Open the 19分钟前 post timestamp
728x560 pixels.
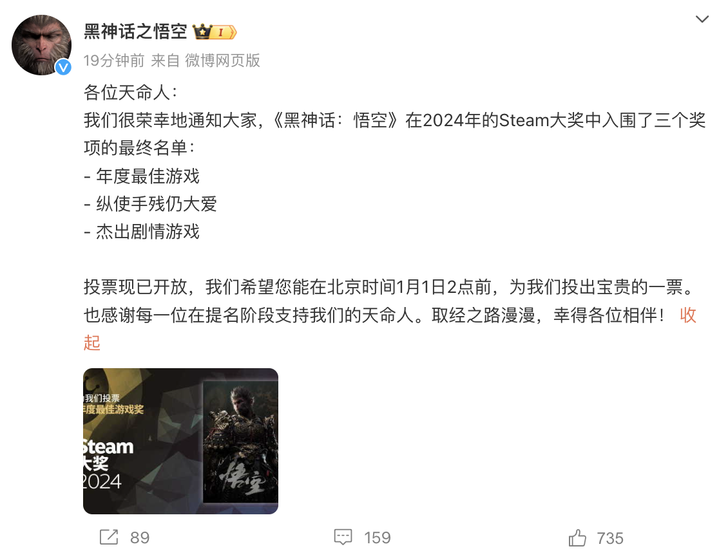(x=114, y=61)
